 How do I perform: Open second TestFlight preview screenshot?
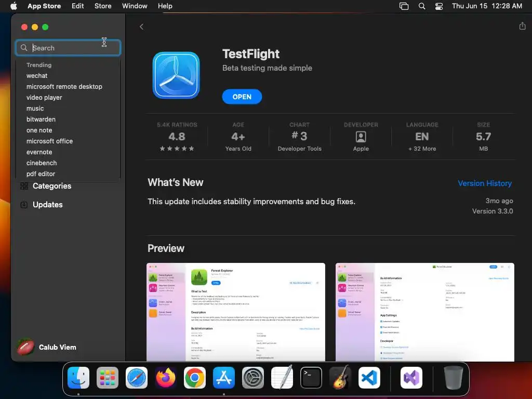425,312
